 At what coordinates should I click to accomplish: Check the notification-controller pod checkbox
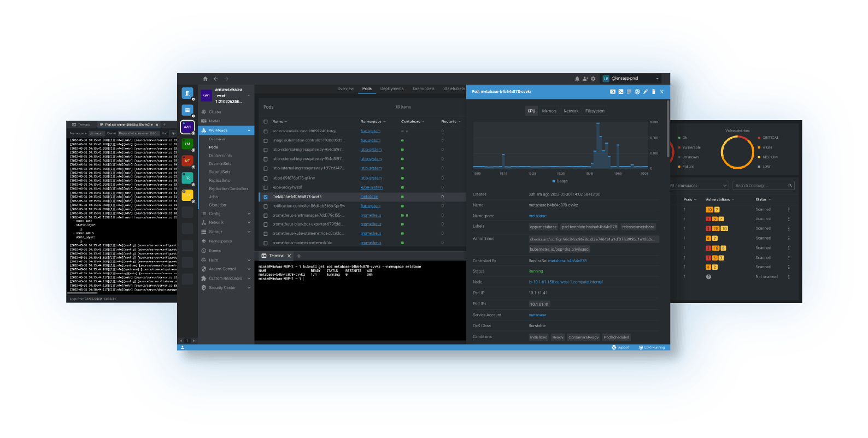tap(266, 206)
